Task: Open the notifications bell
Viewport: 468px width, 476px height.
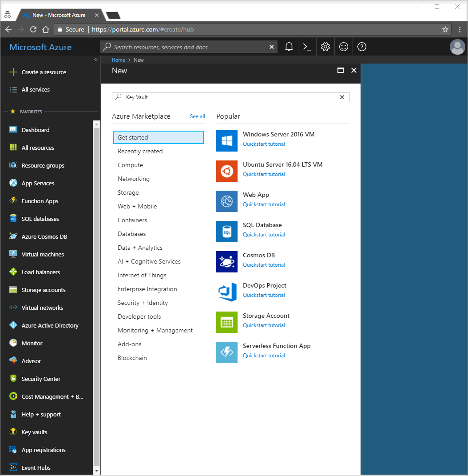Action: pyautogui.click(x=289, y=47)
